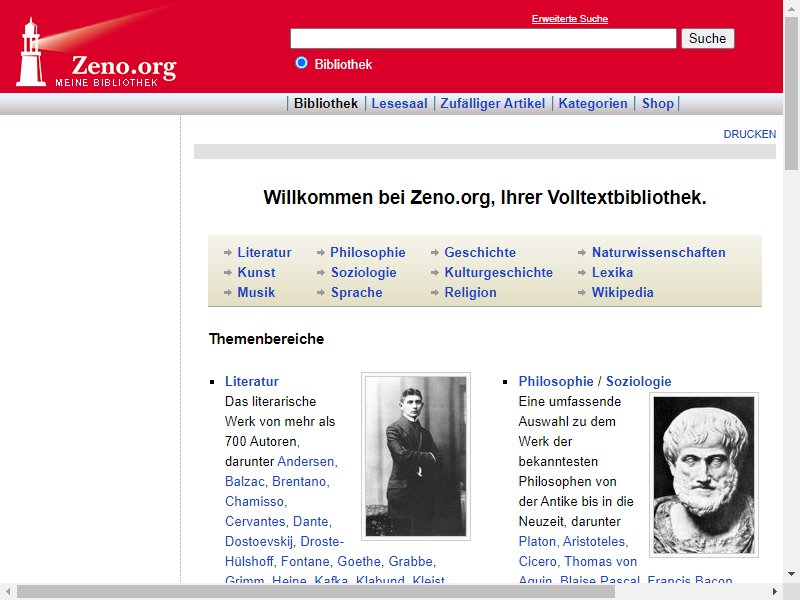Click the horizontal scrollbar right arrow

click(774, 592)
